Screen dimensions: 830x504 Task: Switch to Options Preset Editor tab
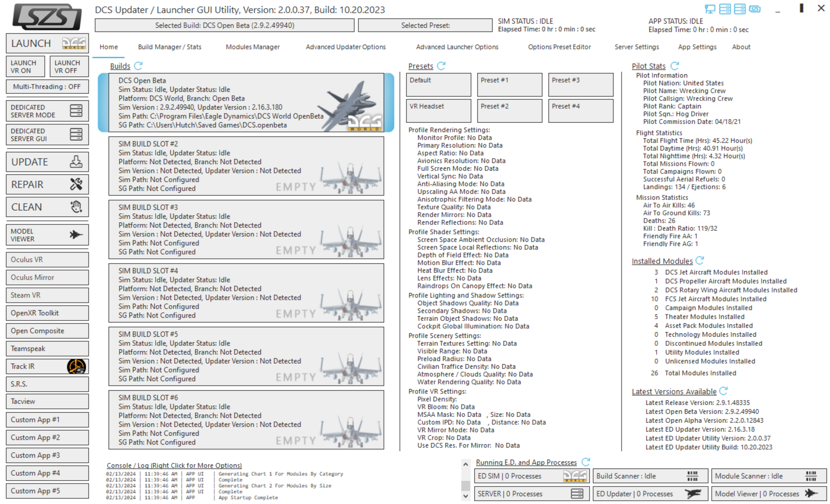coord(559,47)
